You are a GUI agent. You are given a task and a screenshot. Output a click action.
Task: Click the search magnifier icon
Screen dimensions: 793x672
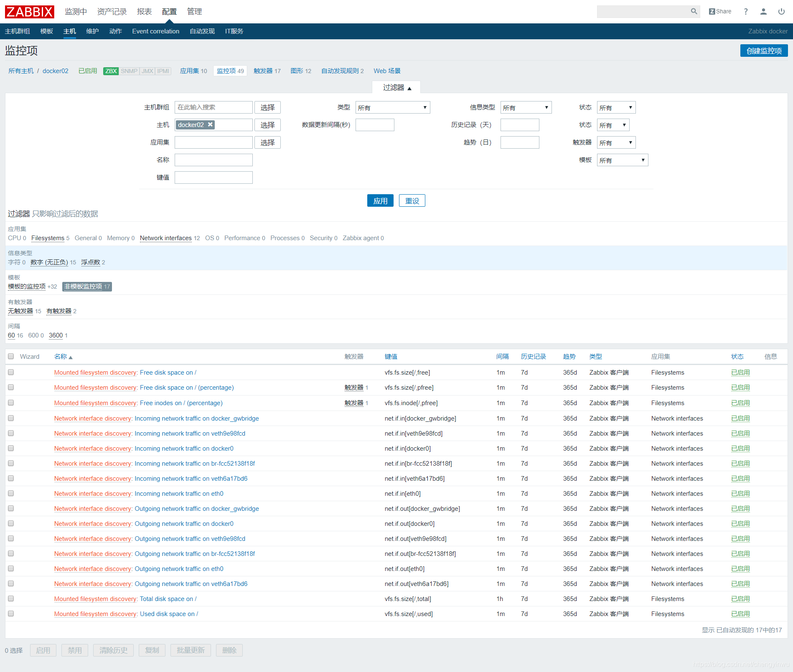tap(694, 11)
